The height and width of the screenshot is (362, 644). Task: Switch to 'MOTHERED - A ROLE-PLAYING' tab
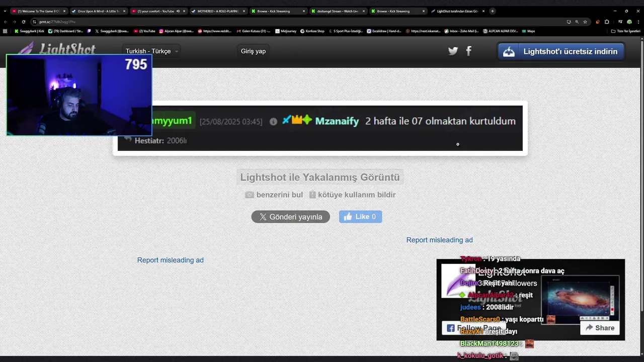coord(218,11)
